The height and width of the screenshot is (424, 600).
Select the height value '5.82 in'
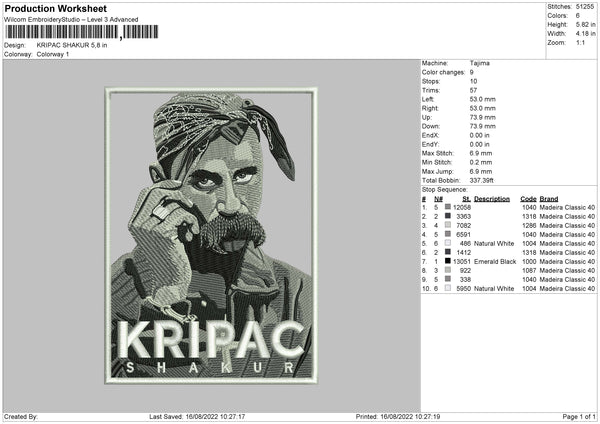tap(585, 24)
